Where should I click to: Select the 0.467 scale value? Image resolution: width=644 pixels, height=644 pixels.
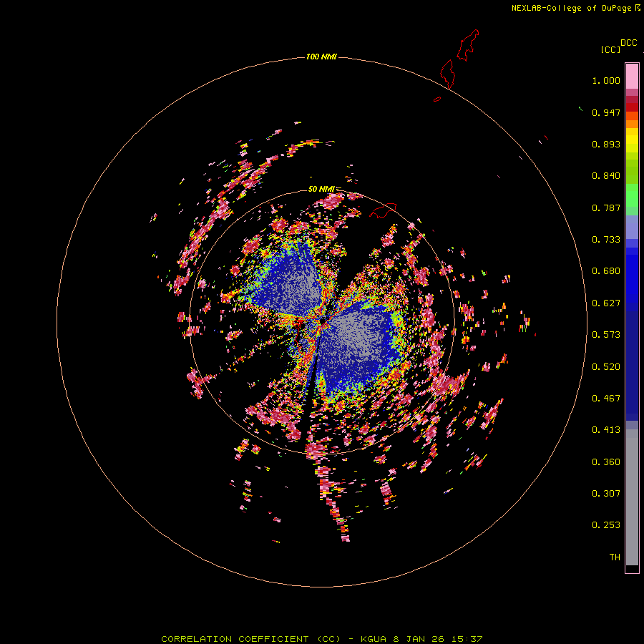click(x=606, y=399)
